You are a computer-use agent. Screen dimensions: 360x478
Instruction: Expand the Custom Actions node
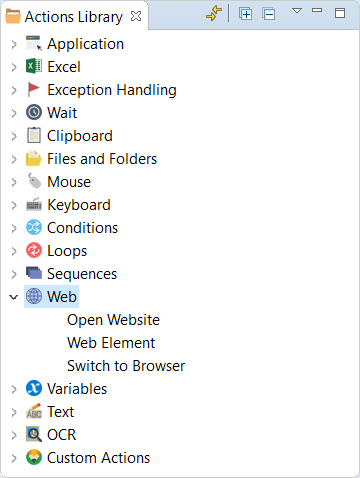pos(14,458)
